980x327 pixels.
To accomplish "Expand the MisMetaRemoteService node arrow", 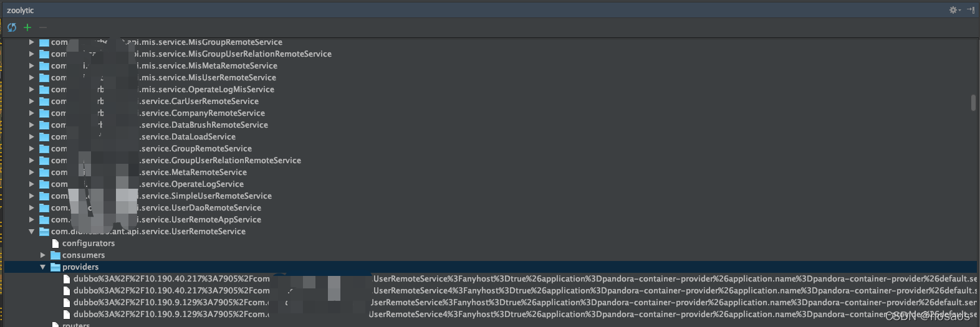I will pyautogui.click(x=32, y=66).
